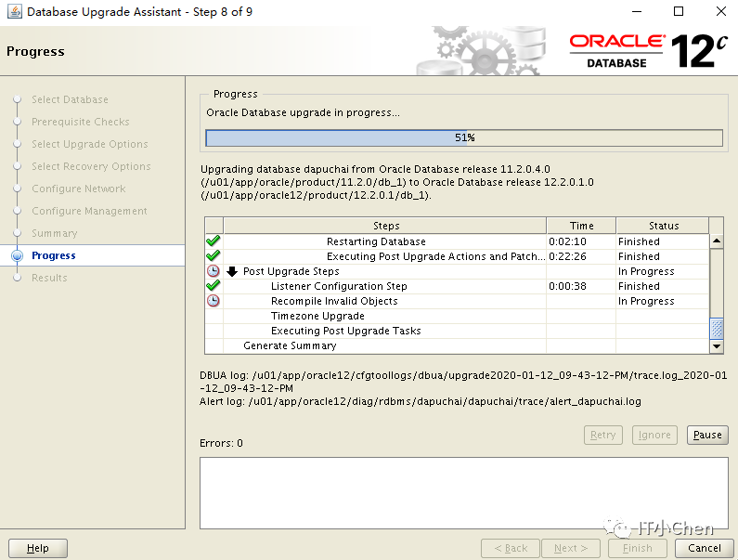The width and height of the screenshot is (738, 560).
Task: Click the Next button
Action: click(571, 548)
